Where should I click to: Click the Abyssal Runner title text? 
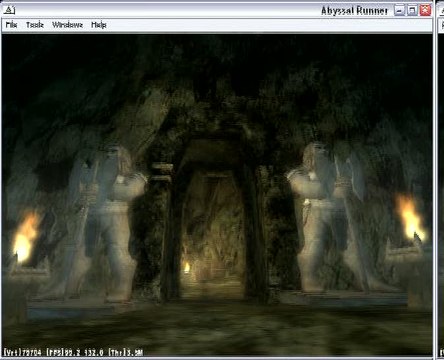click(x=354, y=11)
